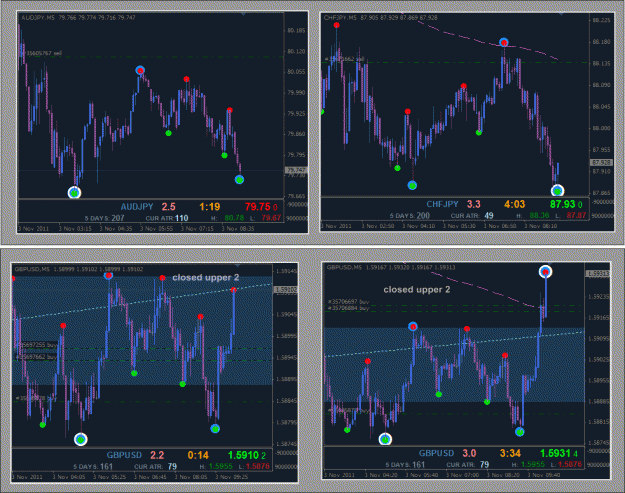Click 'closed upper 2' on GBPUSD 1.5931 chart
This screenshot has height=493, width=625.
click(417, 289)
